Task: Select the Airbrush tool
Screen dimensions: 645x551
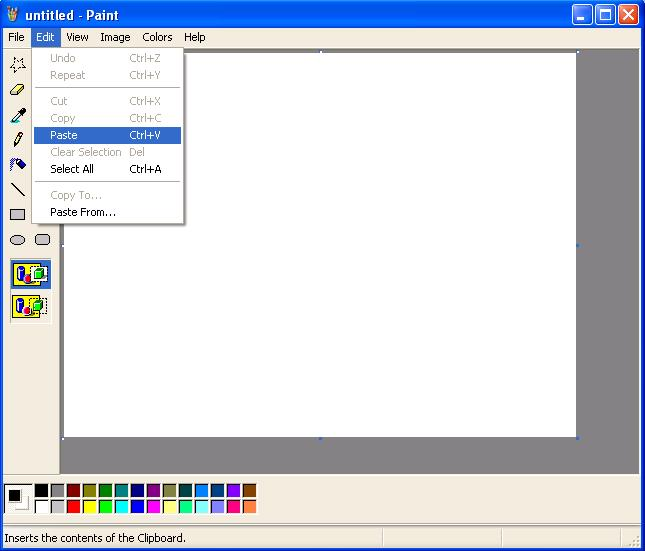Action: [x=18, y=165]
